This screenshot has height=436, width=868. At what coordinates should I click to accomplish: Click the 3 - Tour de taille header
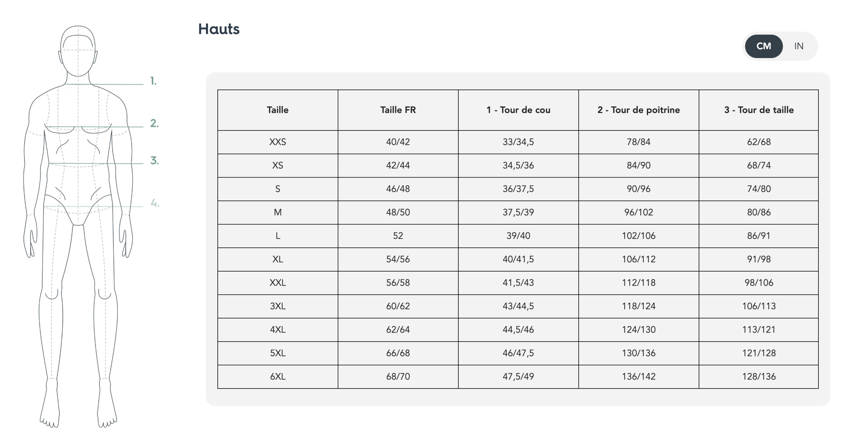click(x=759, y=110)
